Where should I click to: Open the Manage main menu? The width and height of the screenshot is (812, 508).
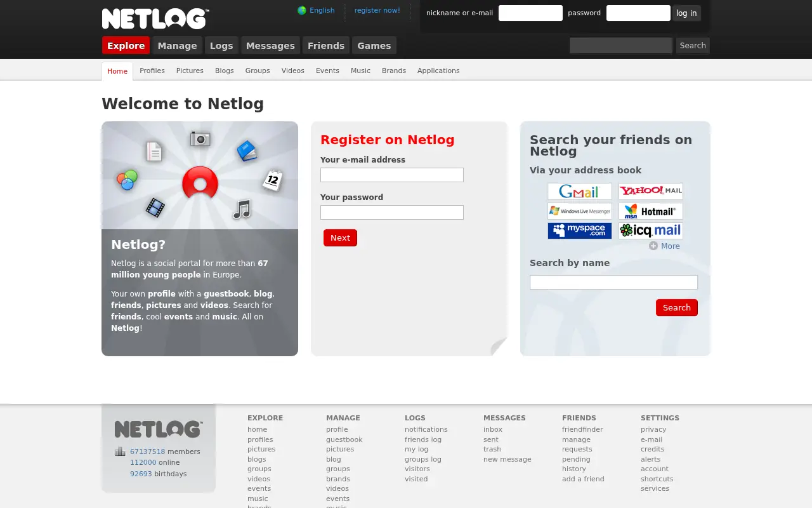[x=177, y=45]
